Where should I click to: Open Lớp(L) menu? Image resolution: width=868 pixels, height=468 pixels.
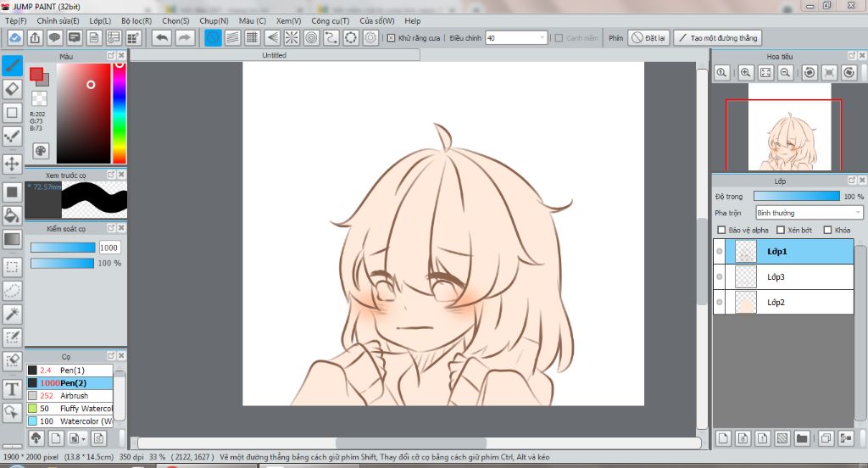pyautogui.click(x=100, y=20)
